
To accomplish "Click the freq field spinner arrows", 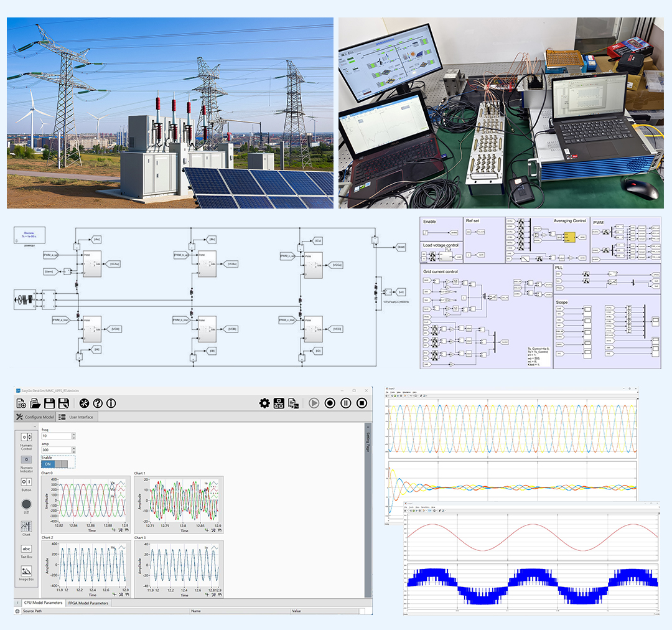I will click(73, 436).
